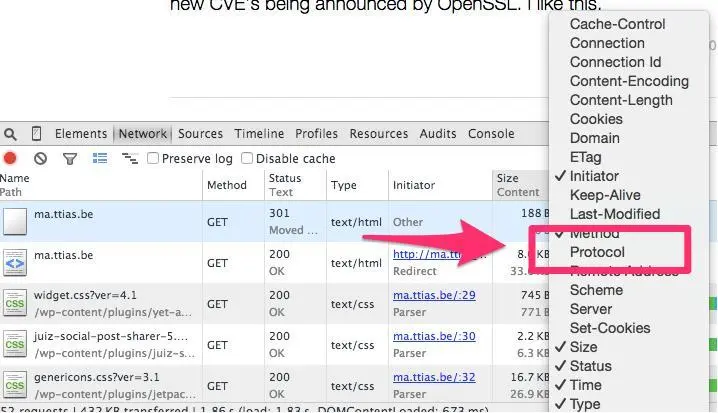
Task: Enable the Domain column
Action: [594, 138]
